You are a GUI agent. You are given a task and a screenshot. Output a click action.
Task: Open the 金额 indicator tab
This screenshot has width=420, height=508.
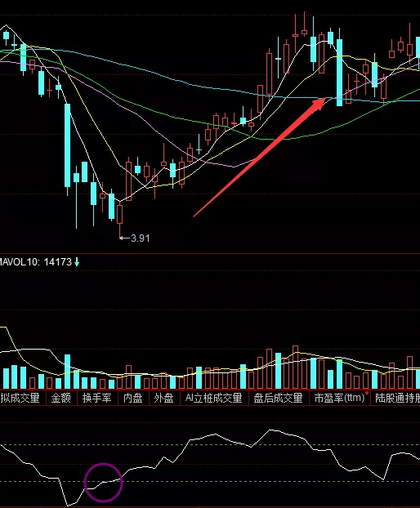click(61, 398)
